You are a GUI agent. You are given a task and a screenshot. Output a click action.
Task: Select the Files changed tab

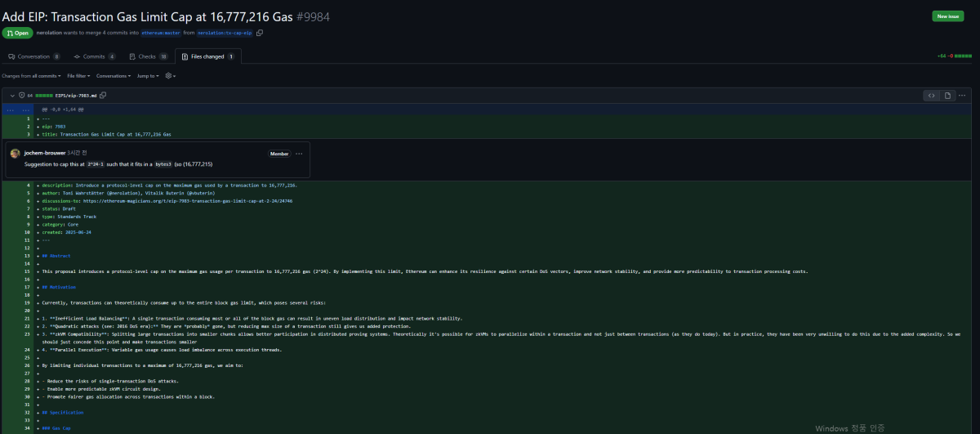[208, 56]
